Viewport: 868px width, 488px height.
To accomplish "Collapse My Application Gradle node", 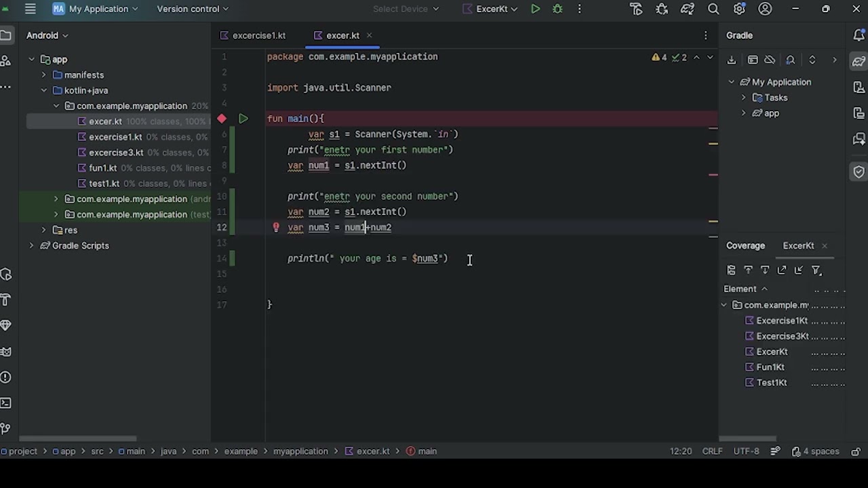I will [x=731, y=82].
